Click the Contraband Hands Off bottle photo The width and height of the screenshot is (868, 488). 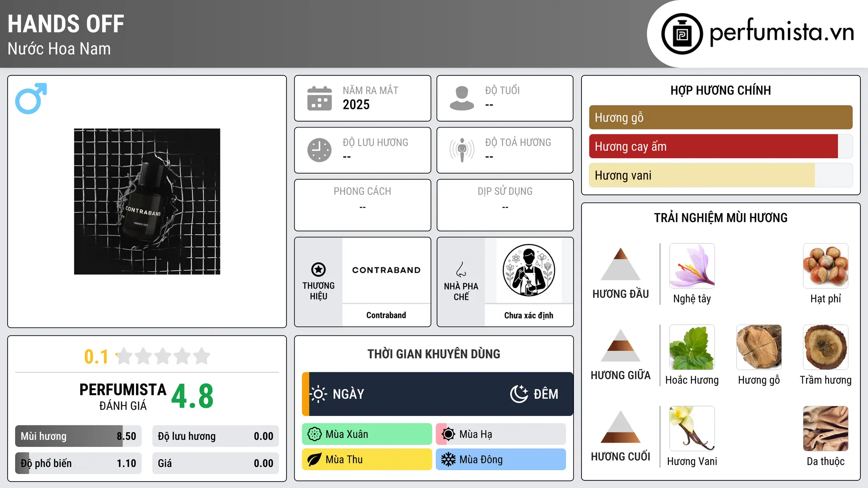click(x=147, y=202)
